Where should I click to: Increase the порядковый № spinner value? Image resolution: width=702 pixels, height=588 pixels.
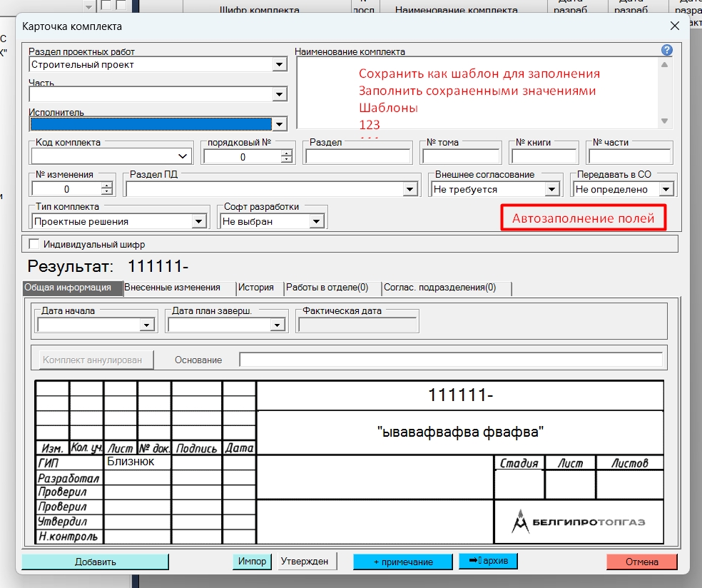point(287,153)
